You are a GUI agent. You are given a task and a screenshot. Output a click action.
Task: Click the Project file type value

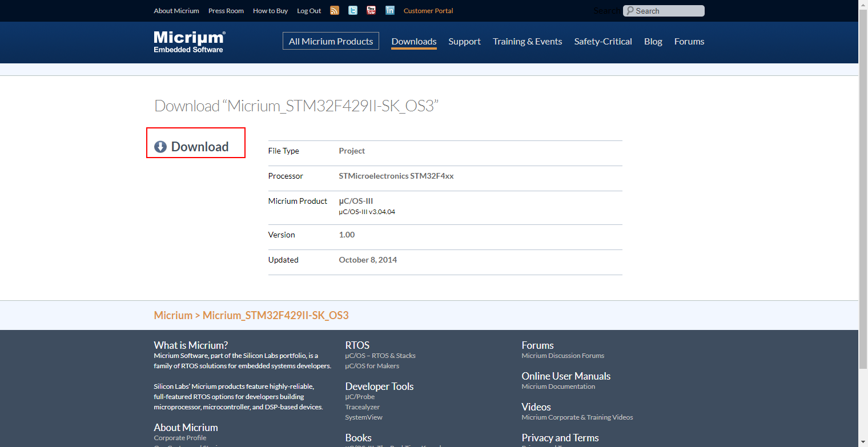click(x=352, y=151)
